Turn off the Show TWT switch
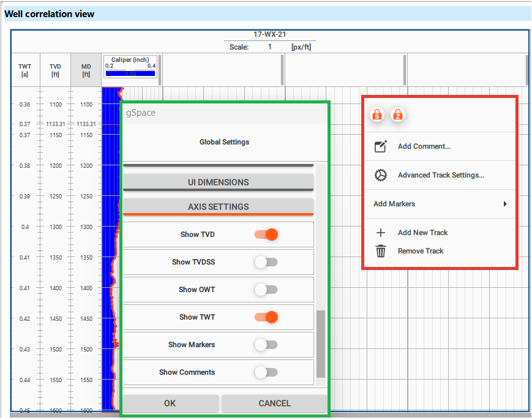The width and height of the screenshot is (532, 420). click(266, 317)
